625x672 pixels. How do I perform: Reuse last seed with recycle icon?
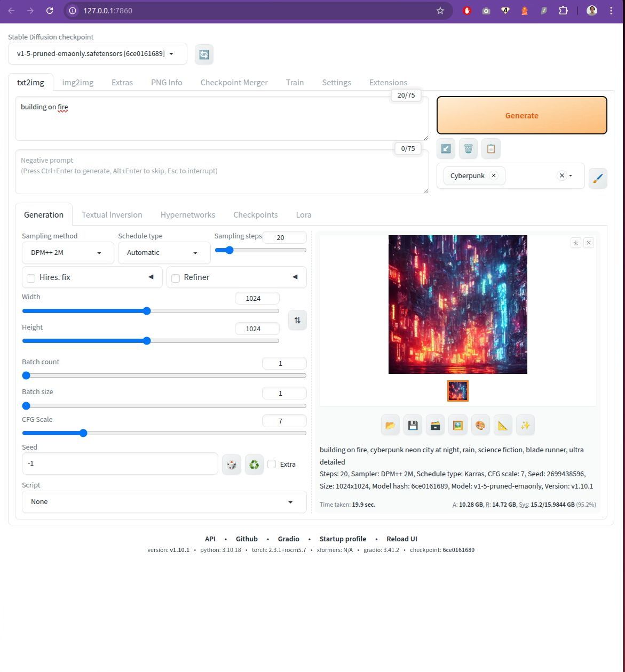(254, 465)
